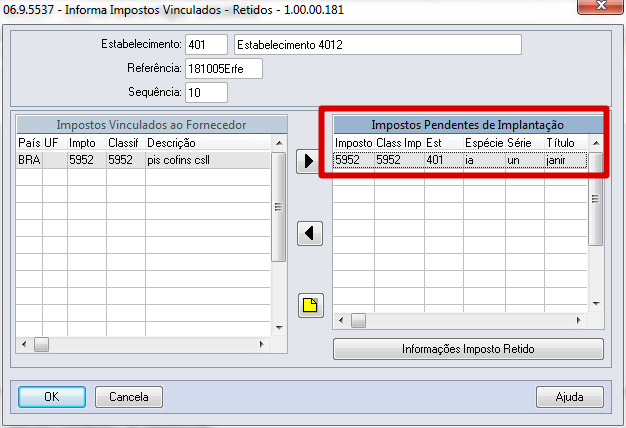Close the Informa Impostos Vinculados window

(600, 6)
